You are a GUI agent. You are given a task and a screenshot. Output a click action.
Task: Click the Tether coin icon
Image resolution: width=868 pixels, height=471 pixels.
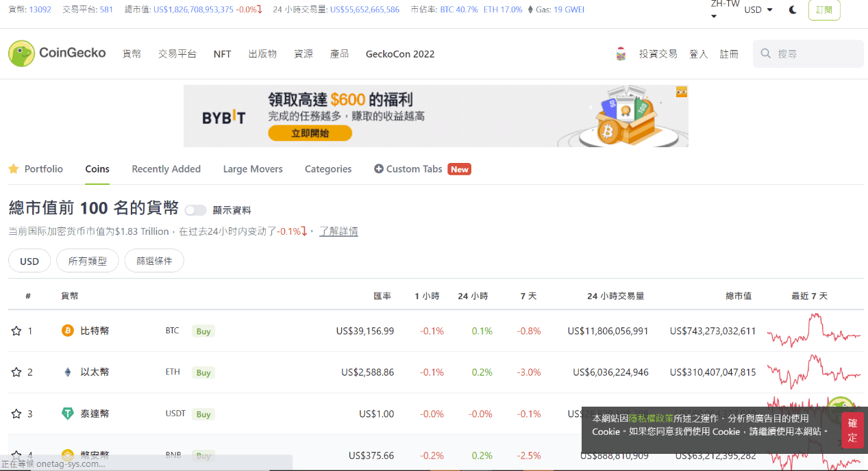(x=66, y=413)
